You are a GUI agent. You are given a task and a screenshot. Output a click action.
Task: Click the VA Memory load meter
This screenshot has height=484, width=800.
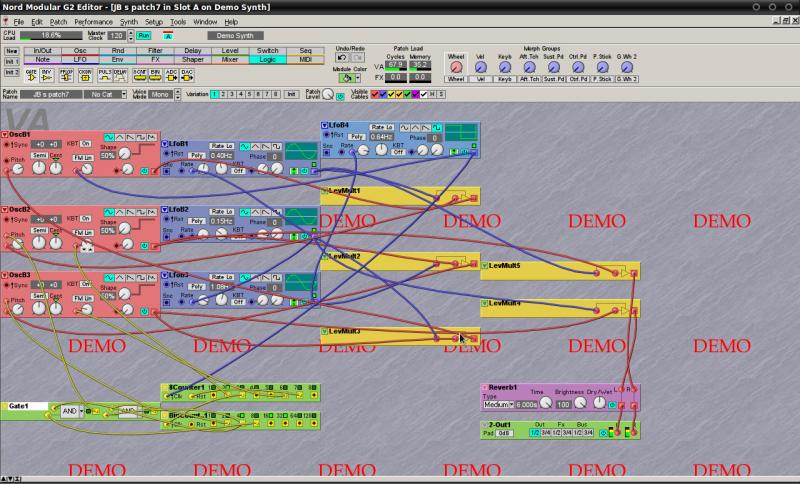click(x=420, y=65)
